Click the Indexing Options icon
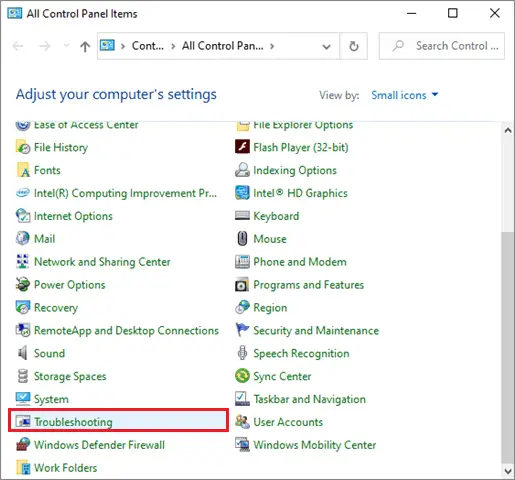515x480 pixels. coord(242,170)
